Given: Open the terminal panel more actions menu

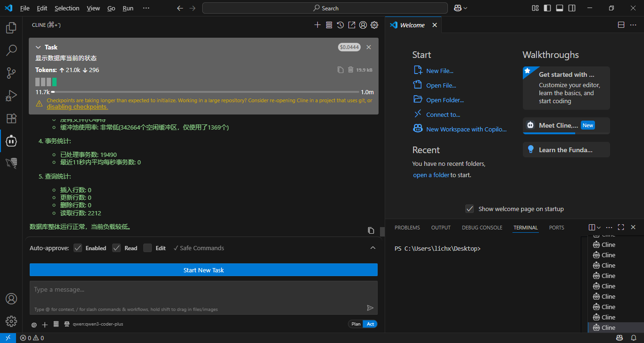Looking at the screenshot, I should pyautogui.click(x=609, y=227).
